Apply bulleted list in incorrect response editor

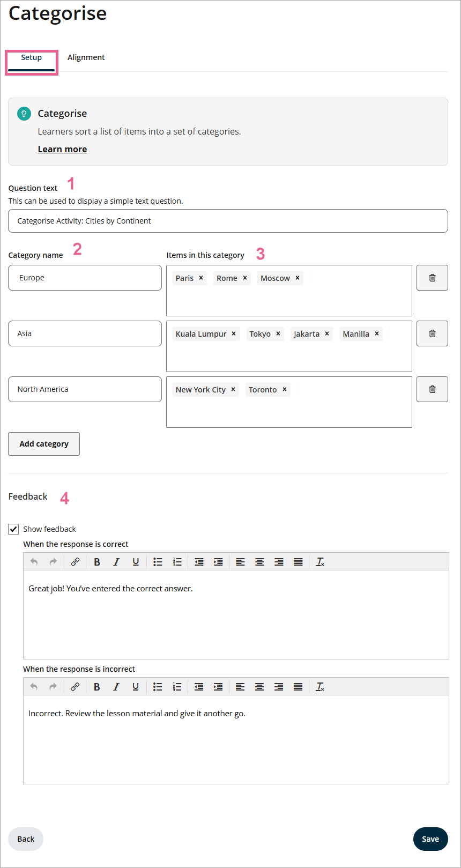click(158, 687)
